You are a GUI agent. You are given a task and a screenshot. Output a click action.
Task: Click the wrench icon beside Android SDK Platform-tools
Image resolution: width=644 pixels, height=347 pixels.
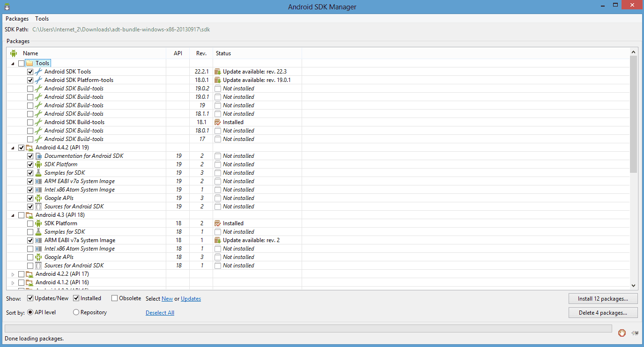(x=38, y=80)
